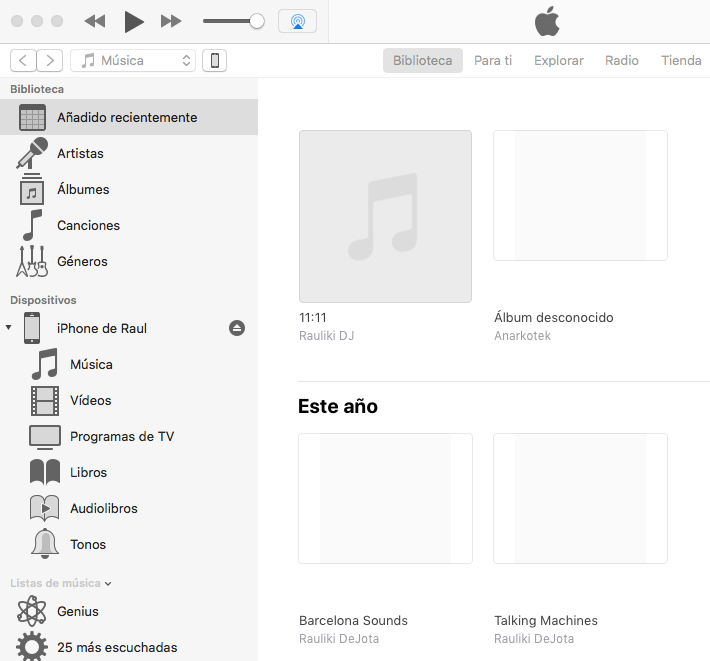Open the Álbum desconocido artwork

pos(580,195)
